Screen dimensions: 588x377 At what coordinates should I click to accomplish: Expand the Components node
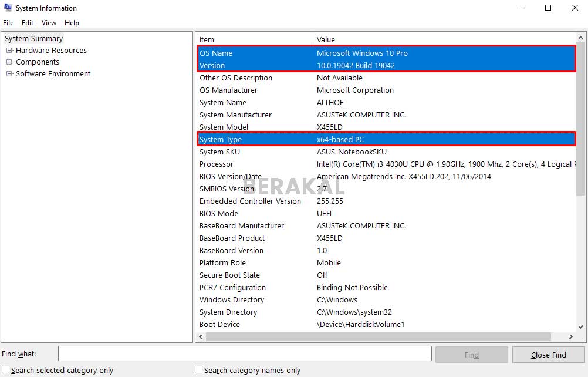click(9, 62)
